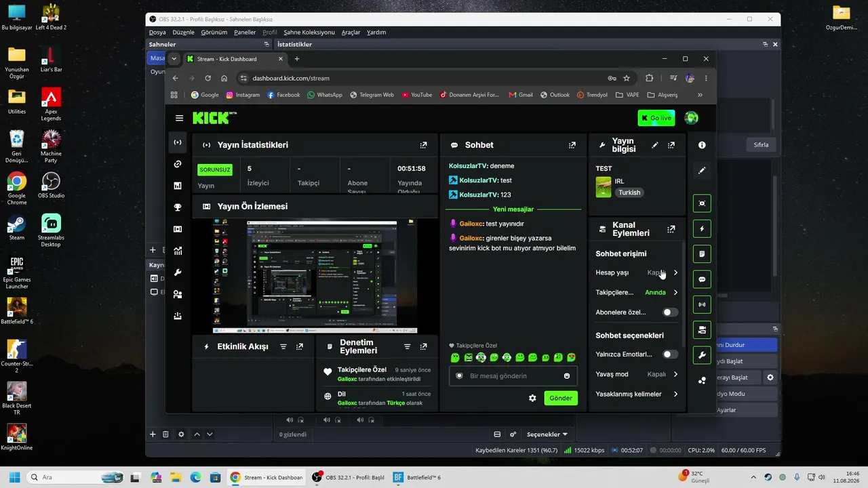
Task: Bookmark this page with the star icon
Action: point(627,78)
